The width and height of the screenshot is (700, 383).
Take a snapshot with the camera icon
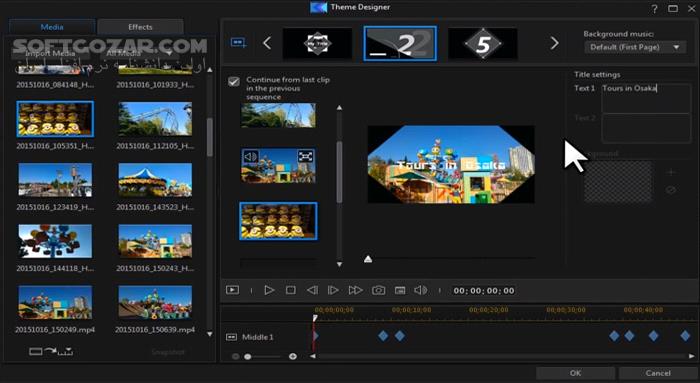click(379, 291)
